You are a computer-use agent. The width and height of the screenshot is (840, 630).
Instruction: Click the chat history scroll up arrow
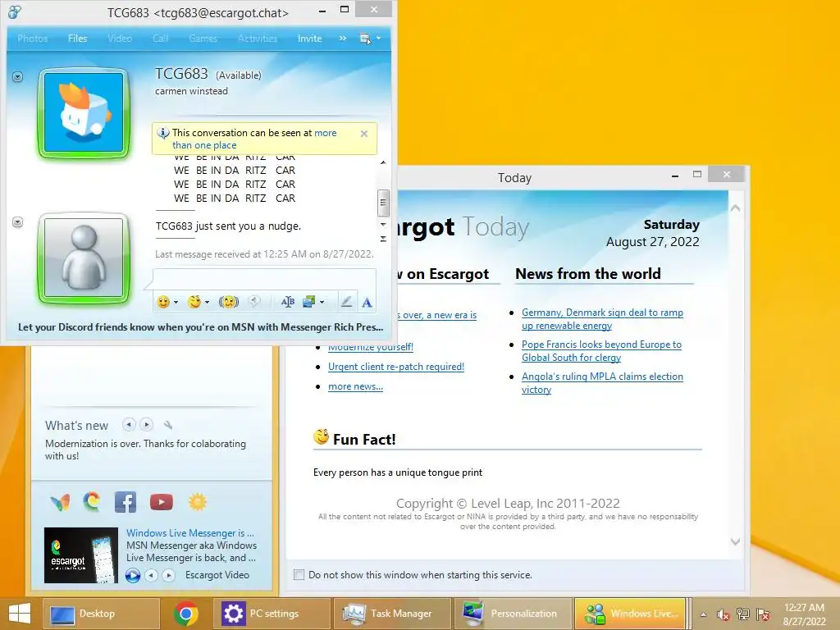pos(383,162)
